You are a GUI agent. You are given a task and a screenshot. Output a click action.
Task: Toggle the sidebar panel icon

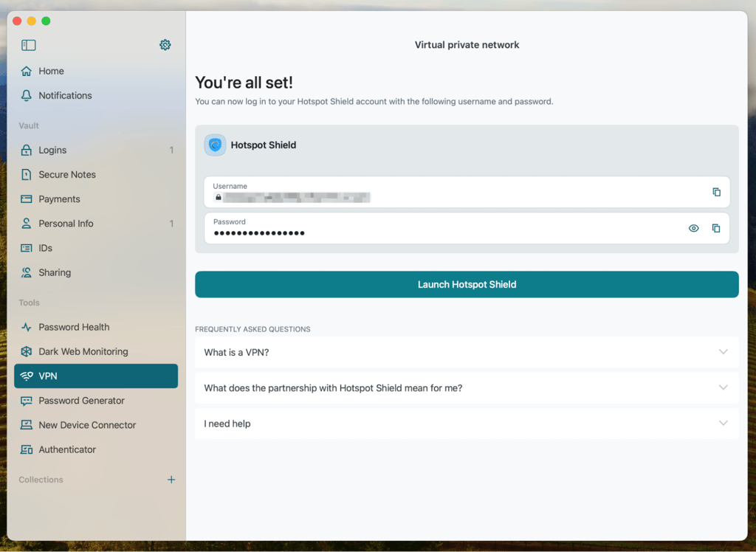click(29, 45)
